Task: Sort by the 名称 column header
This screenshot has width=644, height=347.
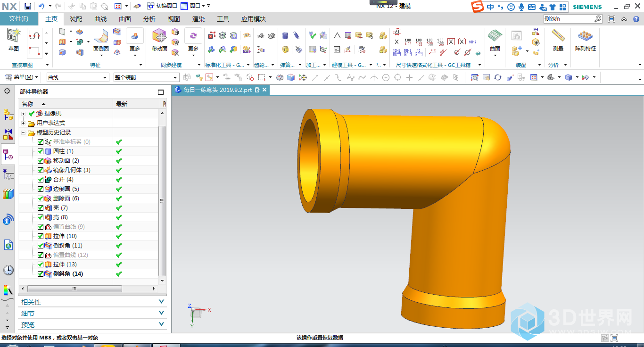Action: click(66, 104)
